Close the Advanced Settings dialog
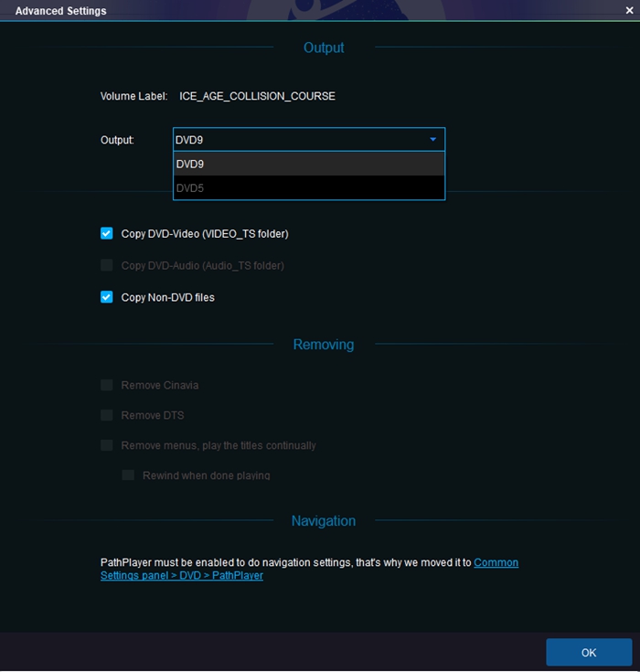The image size is (640, 672). (629, 10)
